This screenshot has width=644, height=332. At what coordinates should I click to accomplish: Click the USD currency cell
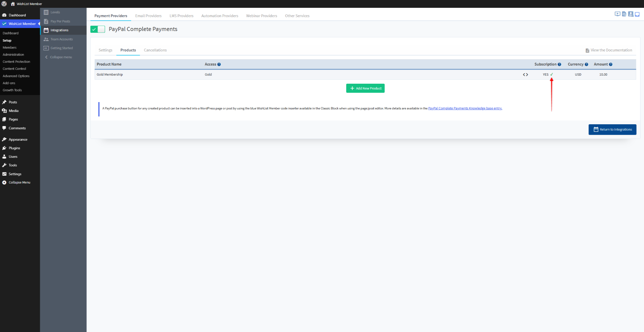pos(578,74)
